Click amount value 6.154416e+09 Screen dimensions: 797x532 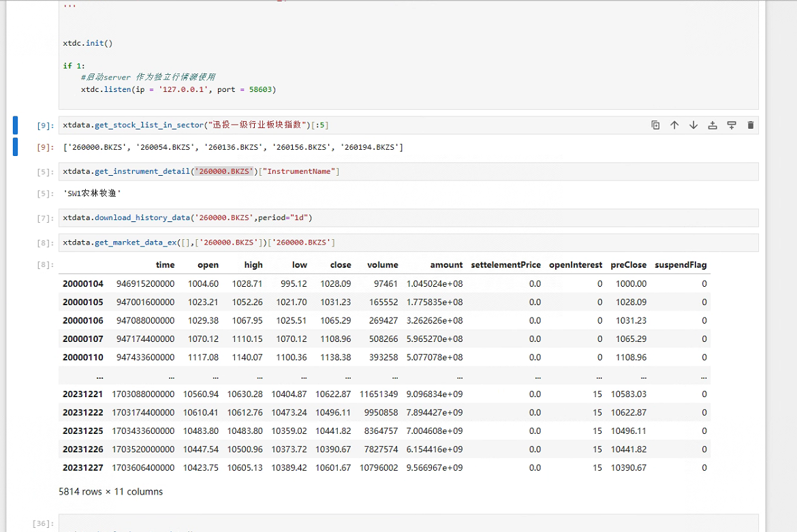[x=435, y=449]
